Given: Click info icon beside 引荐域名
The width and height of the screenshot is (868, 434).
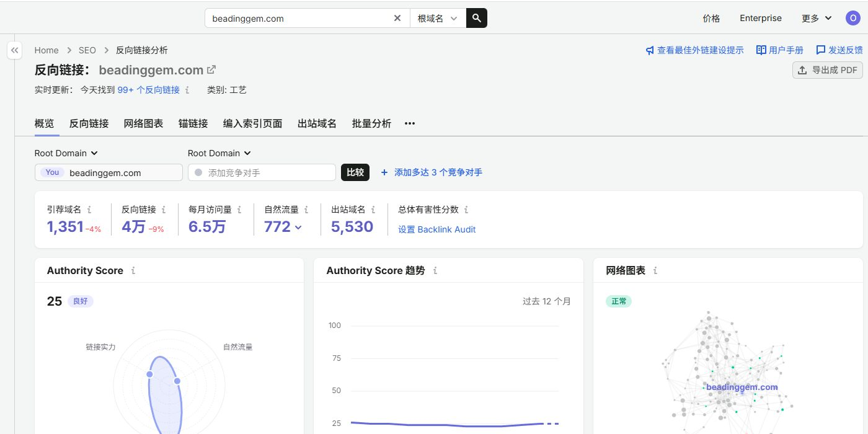Looking at the screenshot, I should 89,210.
